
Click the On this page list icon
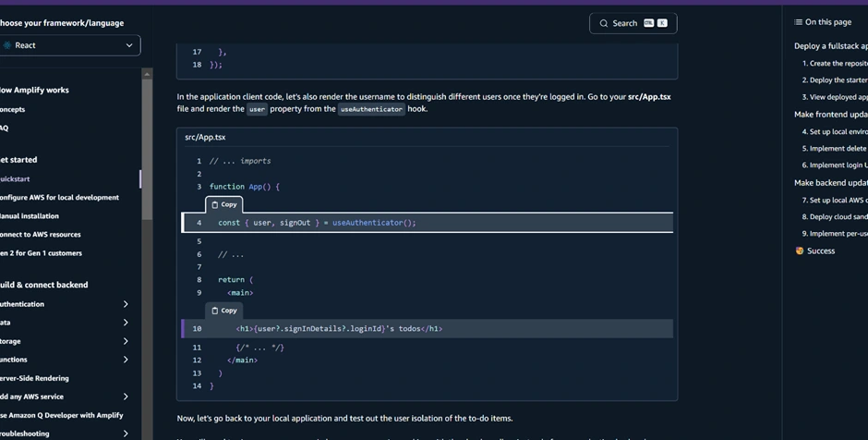(x=798, y=22)
